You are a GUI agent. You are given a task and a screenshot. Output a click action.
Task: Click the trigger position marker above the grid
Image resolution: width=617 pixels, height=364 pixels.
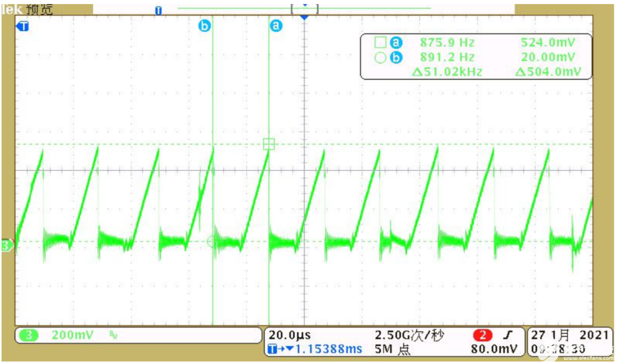coord(304,17)
